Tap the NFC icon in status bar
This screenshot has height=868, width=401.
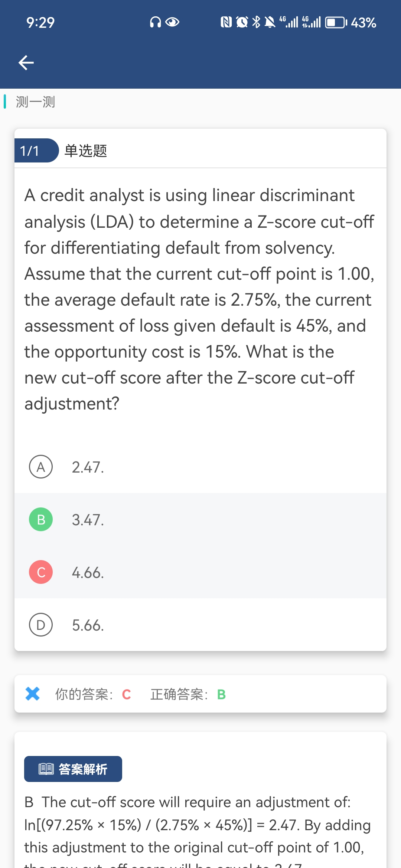(226, 23)
